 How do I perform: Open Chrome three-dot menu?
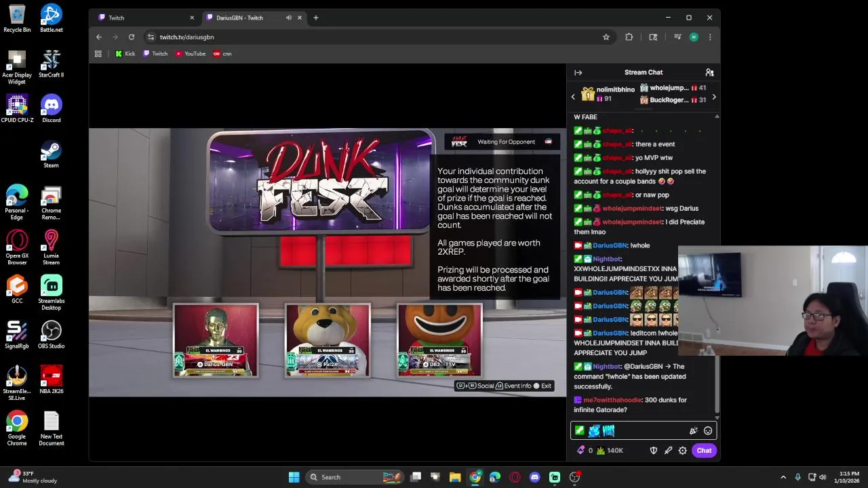click(x=710, y=37)
